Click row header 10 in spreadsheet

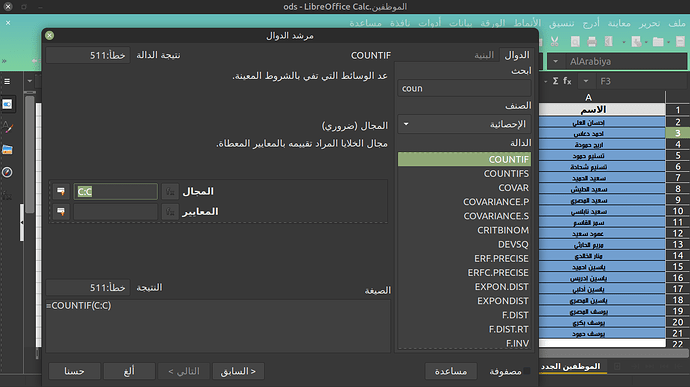[678, 211]
